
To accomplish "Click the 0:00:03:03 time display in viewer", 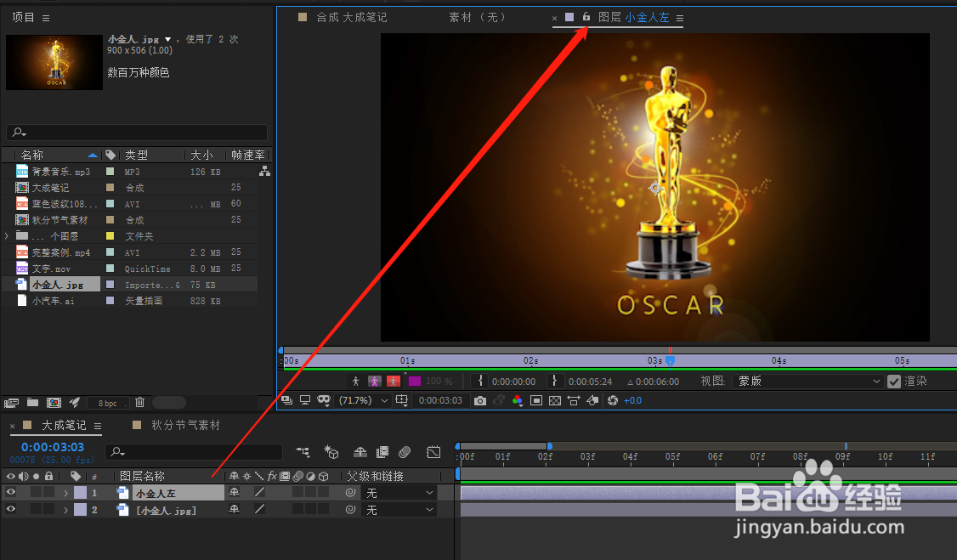I will [x=440, y=401].
